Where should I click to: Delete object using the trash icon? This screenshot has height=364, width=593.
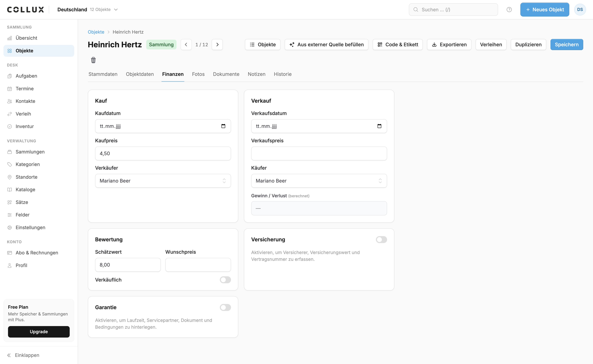click(x=93, y=60)
